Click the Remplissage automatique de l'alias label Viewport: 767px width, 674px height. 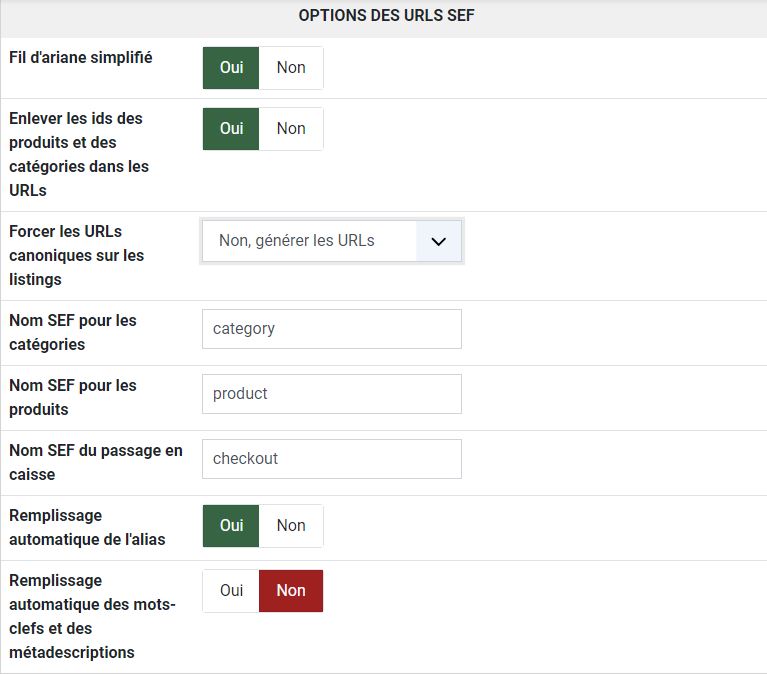(87, 527)
